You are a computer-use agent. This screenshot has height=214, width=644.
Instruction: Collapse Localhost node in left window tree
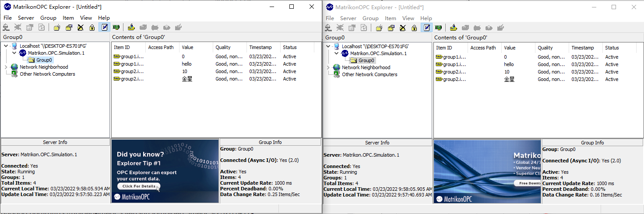(6, 46)
